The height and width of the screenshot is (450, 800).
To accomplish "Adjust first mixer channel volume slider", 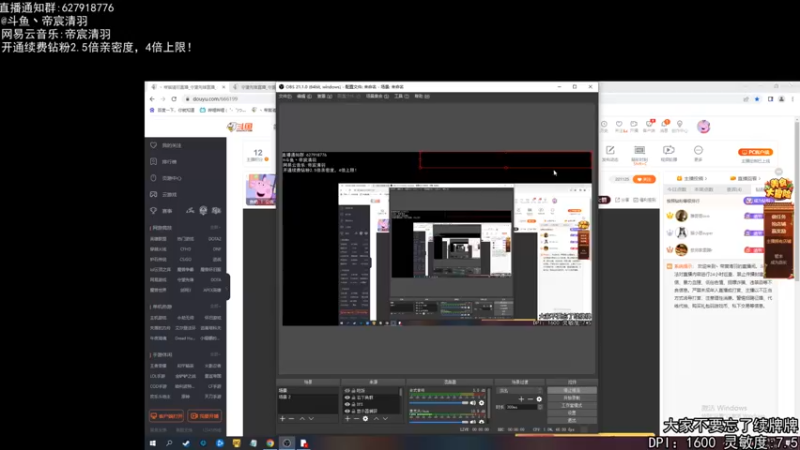I will coord(439,403).
